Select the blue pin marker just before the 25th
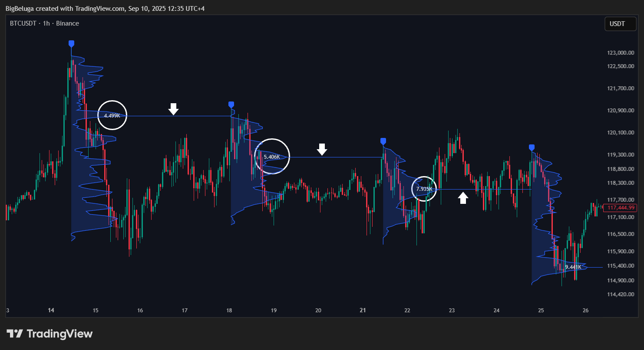The width and height of the screenshot is (644, 350). 532,148
